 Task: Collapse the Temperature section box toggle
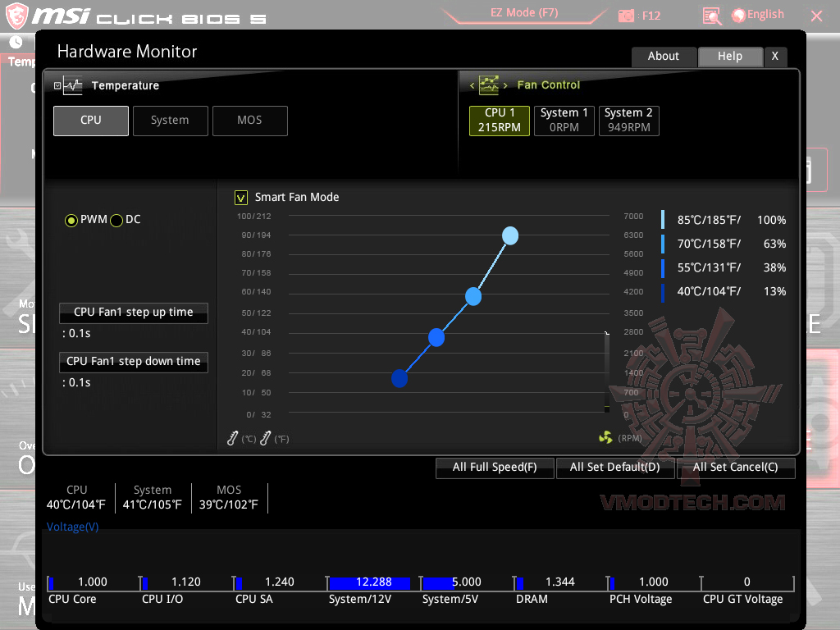(57, 85)
